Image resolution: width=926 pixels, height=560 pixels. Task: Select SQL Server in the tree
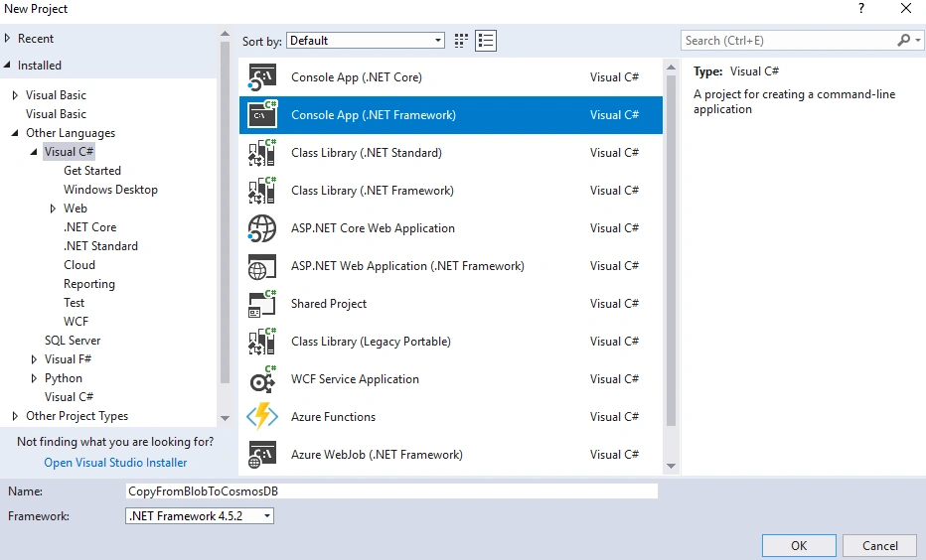pyautogui.click(x=73, y=341)
